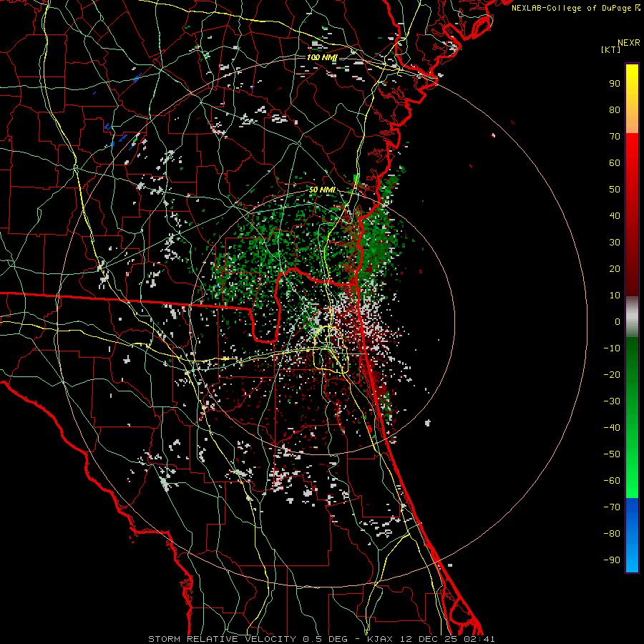This screenshot has width=644, height=644.
Task: Click the NEXR label above the color scale
Action: [x=628, y=43]
